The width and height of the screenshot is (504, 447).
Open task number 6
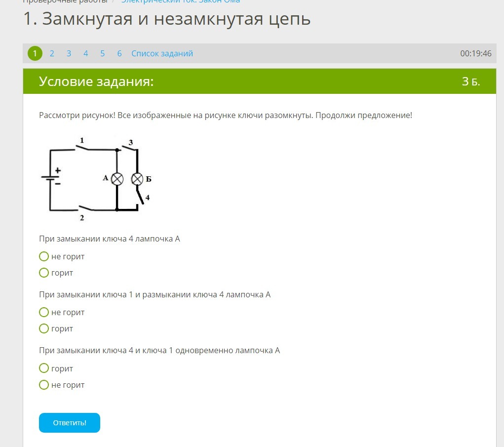pos(119,53)
